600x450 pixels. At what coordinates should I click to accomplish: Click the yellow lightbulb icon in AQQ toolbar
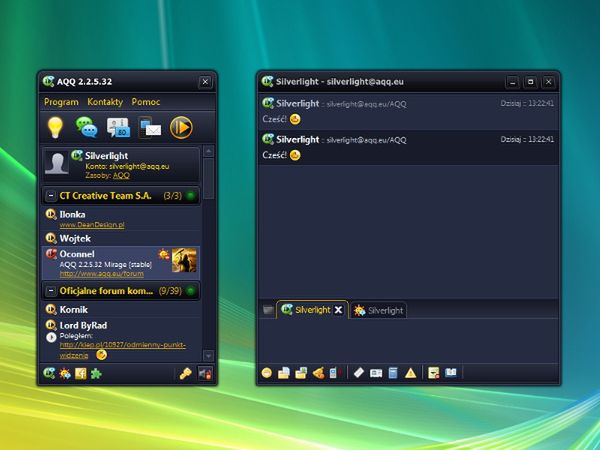click(x=55, y=127)
